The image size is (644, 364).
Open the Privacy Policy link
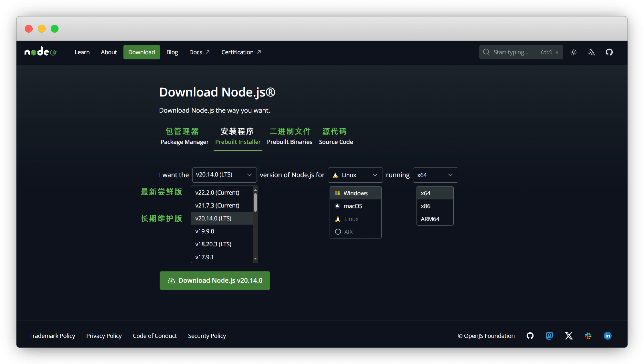[x=104, y=336]
